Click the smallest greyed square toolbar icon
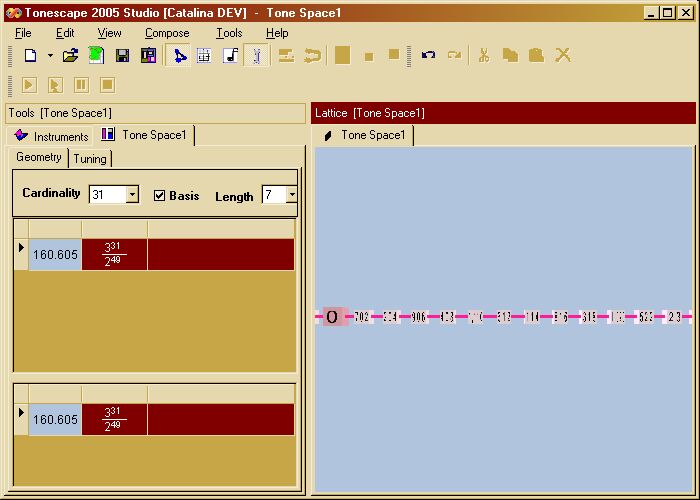This screenshot has width=700, height=500. click(369, 57)
